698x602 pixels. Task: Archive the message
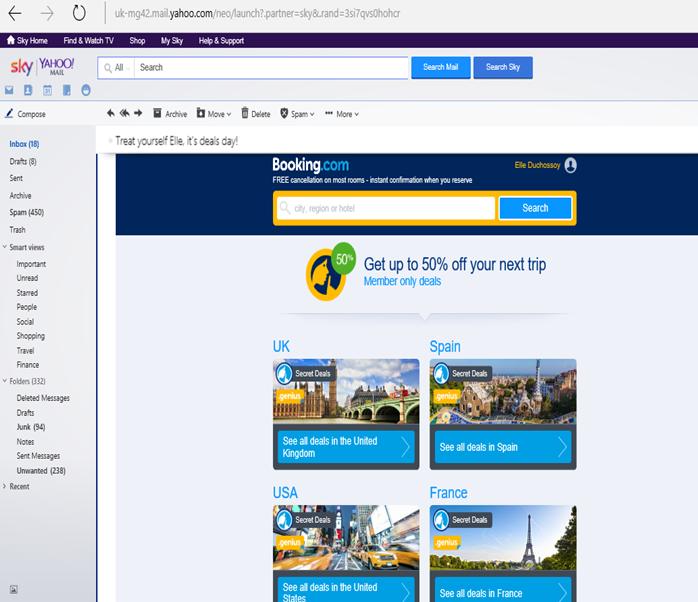(170, 114)
